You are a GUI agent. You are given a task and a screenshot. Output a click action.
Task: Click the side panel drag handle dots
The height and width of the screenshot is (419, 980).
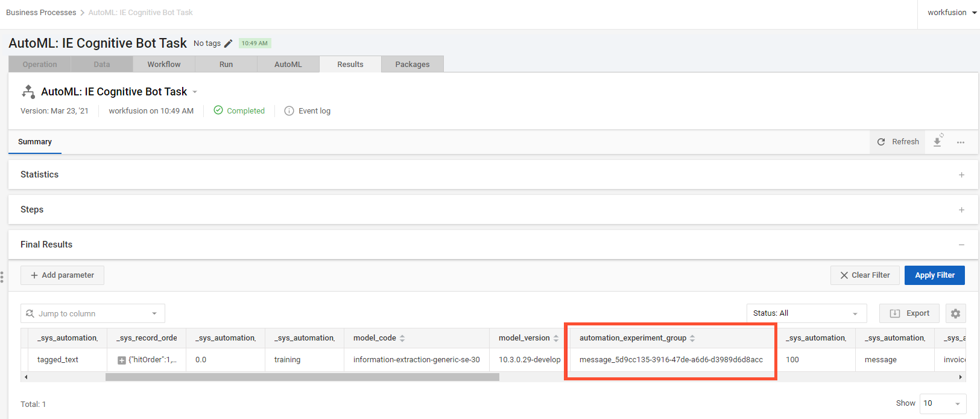tap(2, 277)
